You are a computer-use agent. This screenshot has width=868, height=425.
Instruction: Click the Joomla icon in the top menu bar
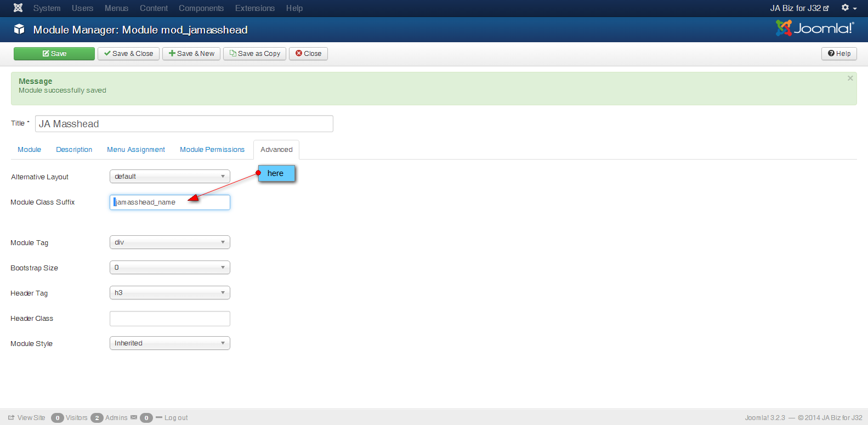pyautogui.click(x=18, y=8)
